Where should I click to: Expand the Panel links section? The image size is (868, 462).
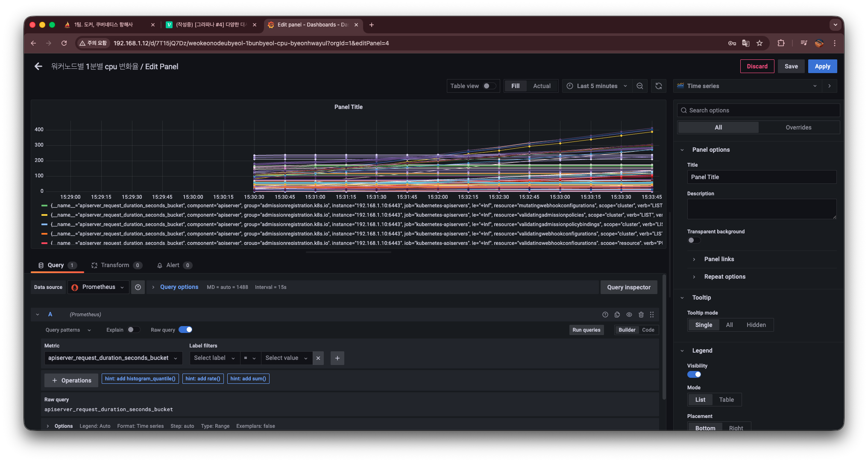tap(719, 259)
